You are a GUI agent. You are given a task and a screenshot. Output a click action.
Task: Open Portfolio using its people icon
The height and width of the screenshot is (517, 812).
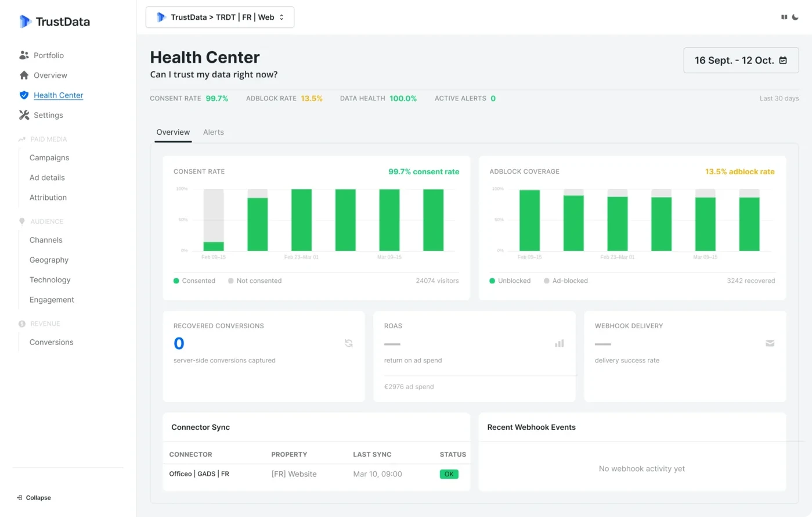[x=23, y=55]
